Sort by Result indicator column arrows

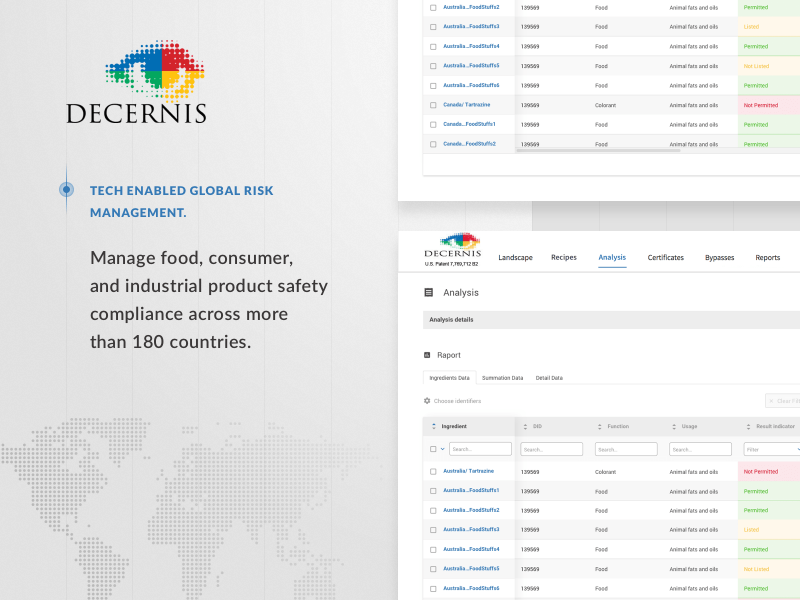click(x=748, y=427)
